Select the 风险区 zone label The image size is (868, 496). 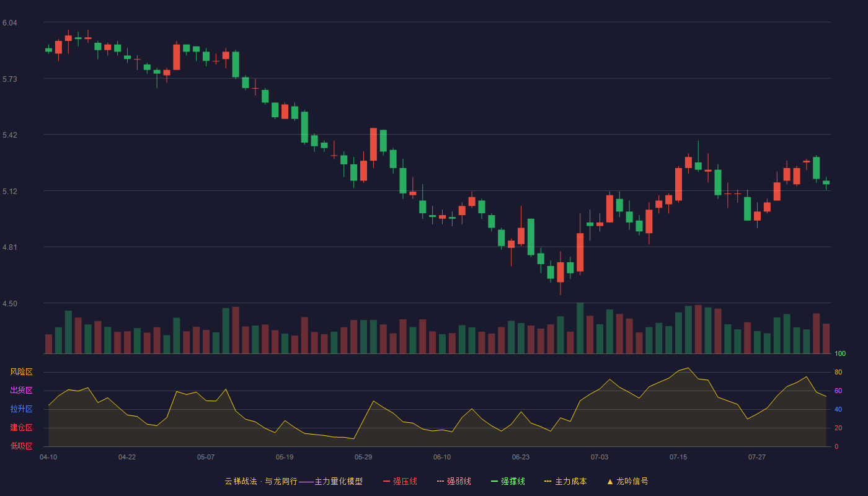pyautogui.click(x=21, y=372)
